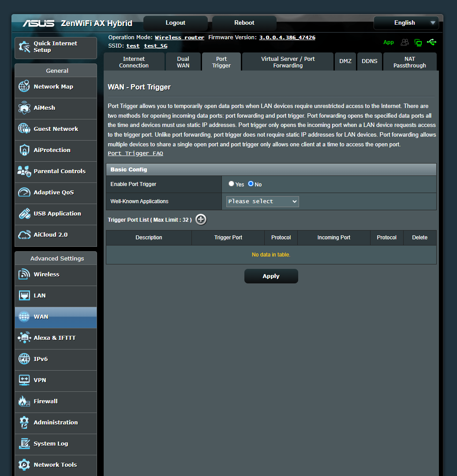
Task: Add a trigger port with the plus button
Action: [201, 219]
